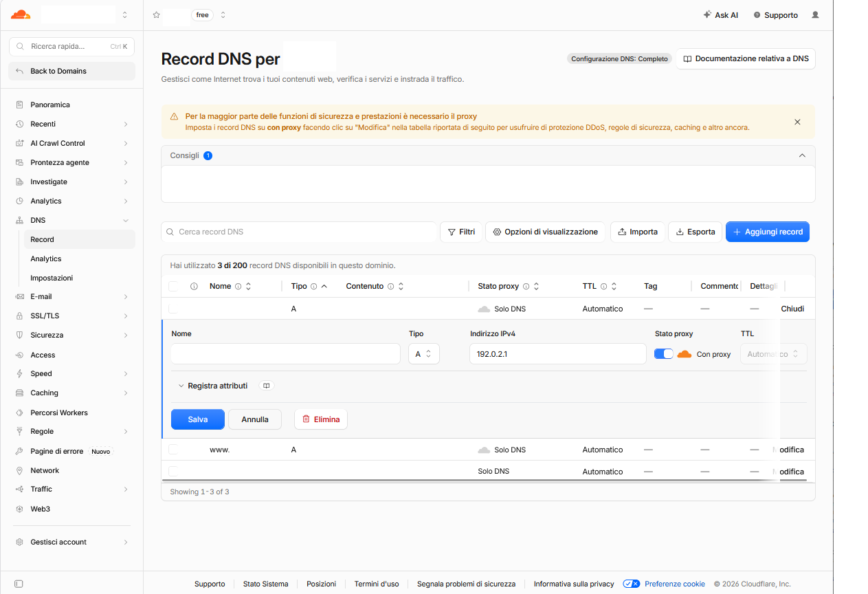This screenshot has height=594, width=868.
Task: Click the info icon beside Contenuto column
Action: [x=390, y=286]
